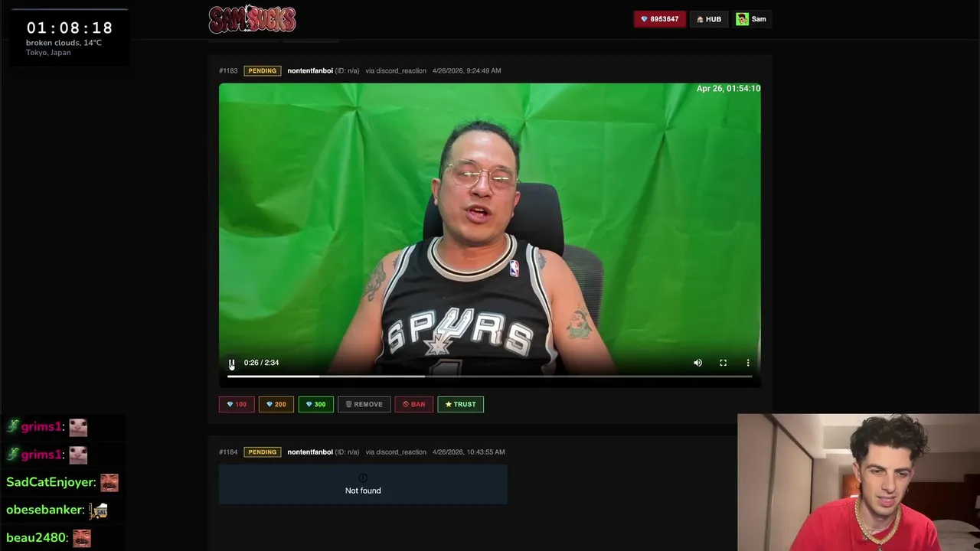The image size is (980, 551).
Task: Click the emote beside obesebanker's name
Action: (x=98, y=510)
